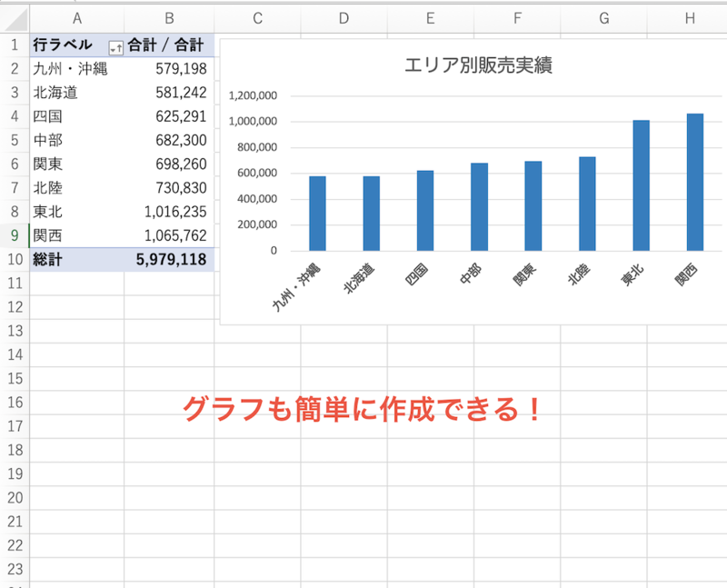Click the 北海道 category axis label
This screenshot has width=727, height=588.
[x=358, y=278]
